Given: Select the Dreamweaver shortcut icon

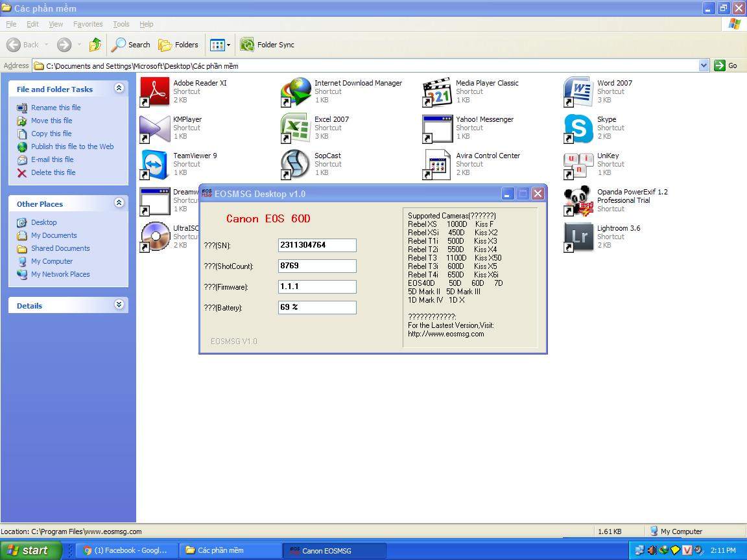Looking at the screenshot, I should 154,201.
